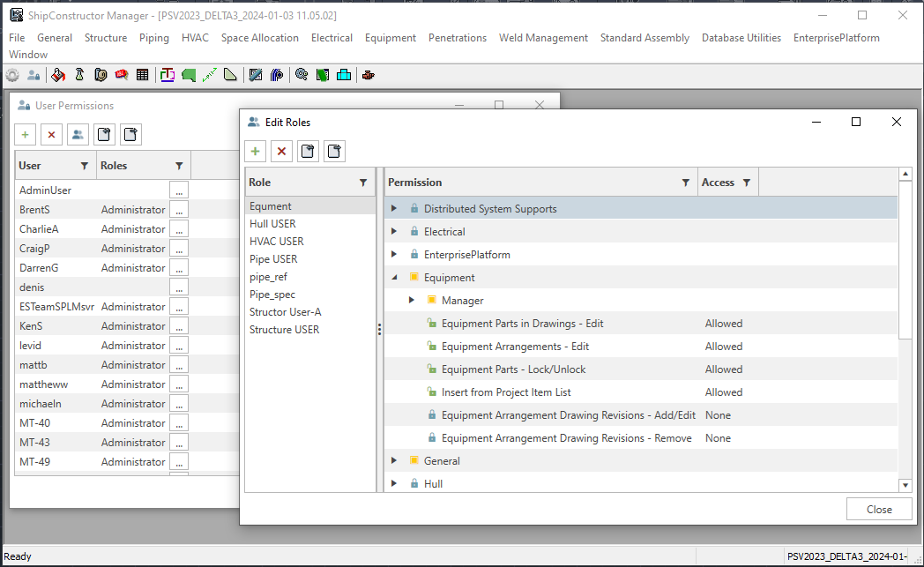Click the first clipboard icon in User Permissions toolbar

pos(104,134)
